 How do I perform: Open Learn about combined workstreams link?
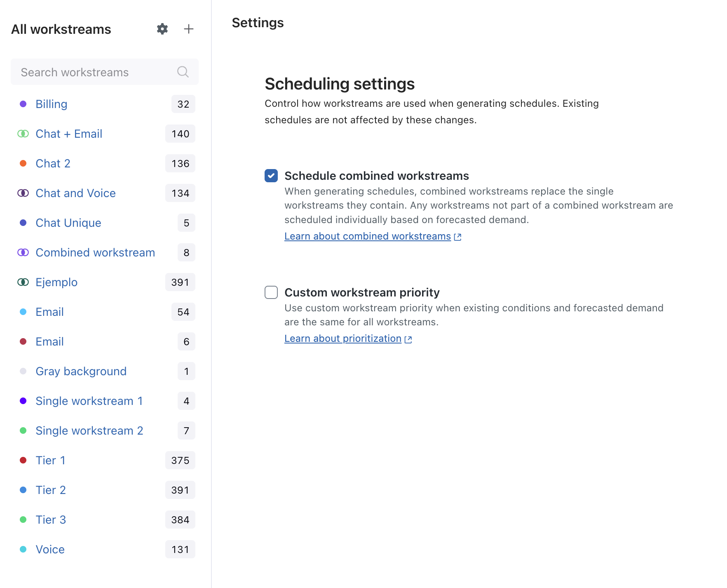367,236
